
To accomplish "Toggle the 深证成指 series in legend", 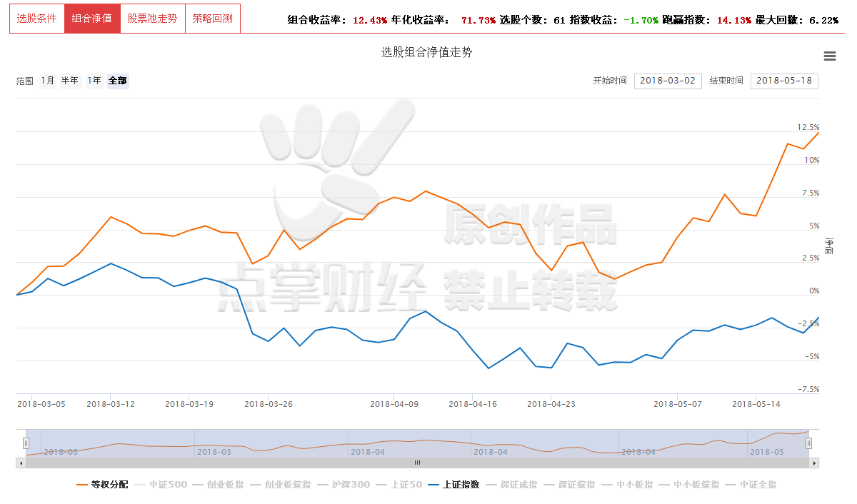I will (x=511, y=485).
